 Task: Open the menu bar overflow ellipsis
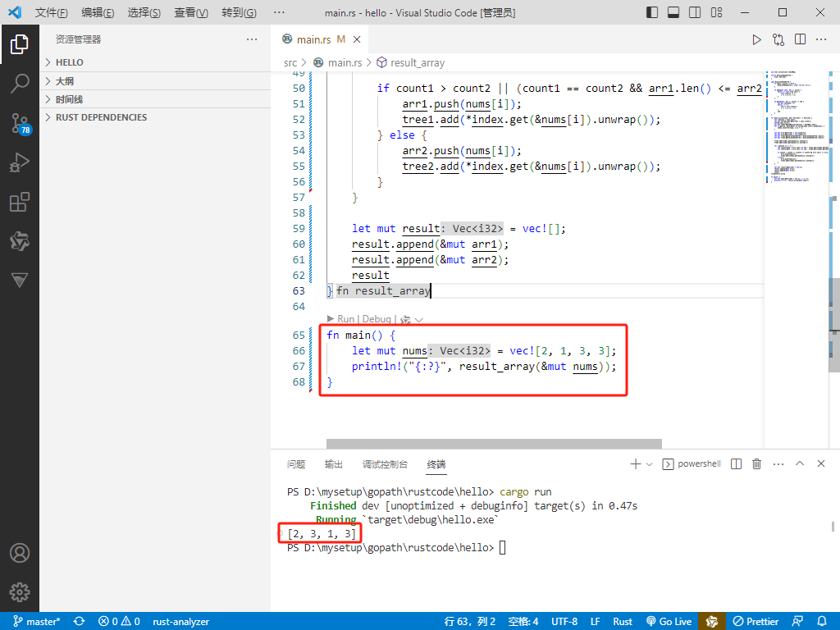[279, 12]
